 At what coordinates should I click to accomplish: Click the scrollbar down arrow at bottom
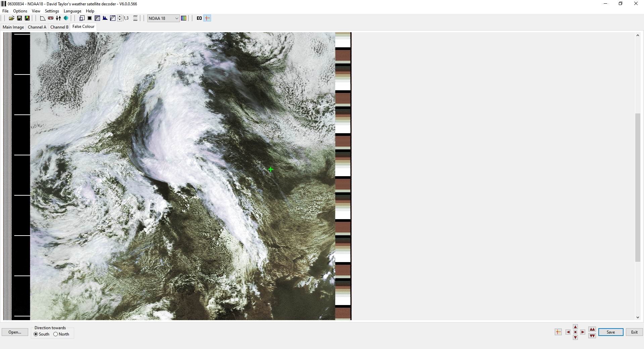pyautogui.click(x=638, y=317)
